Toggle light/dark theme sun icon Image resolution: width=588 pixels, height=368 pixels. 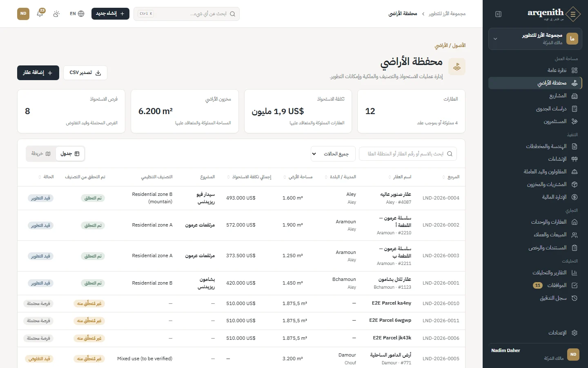(56, 13)
